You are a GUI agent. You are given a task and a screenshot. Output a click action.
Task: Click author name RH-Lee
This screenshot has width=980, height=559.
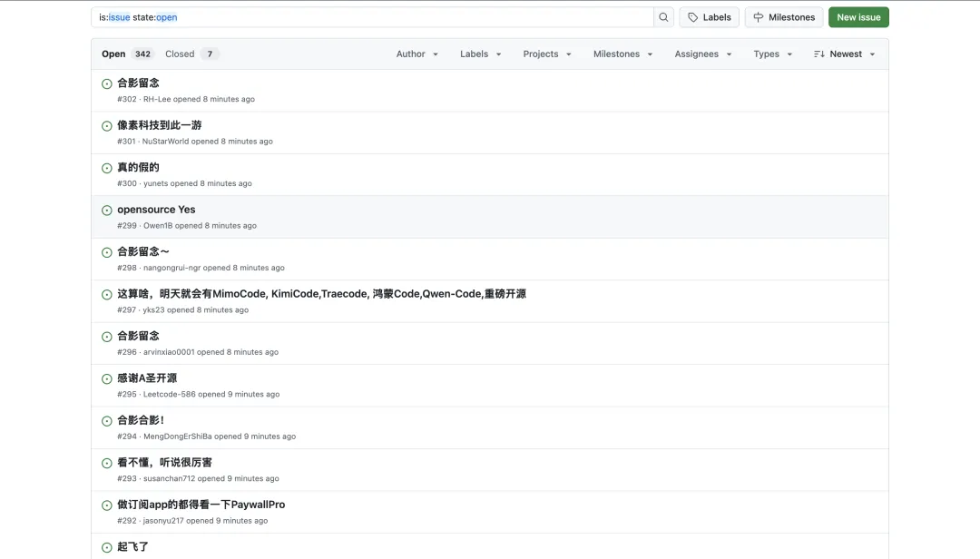pyautogui.click(x=157, y=100)
